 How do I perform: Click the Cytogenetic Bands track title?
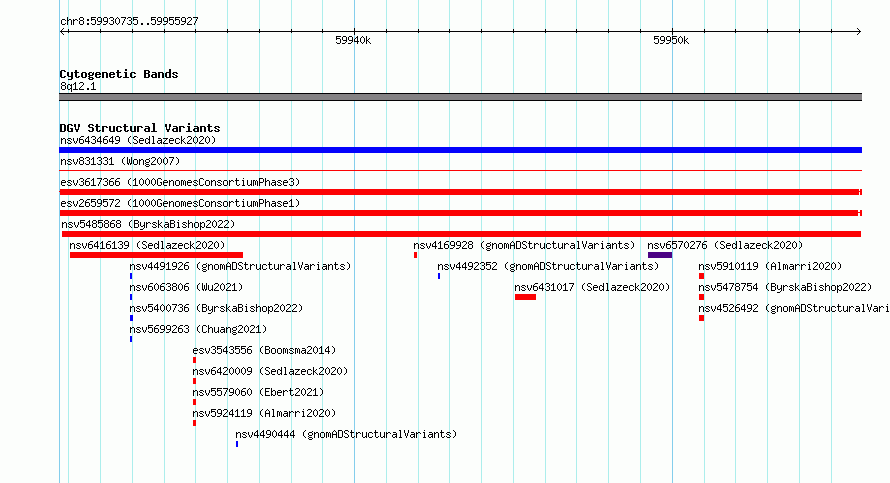(119, 74)
